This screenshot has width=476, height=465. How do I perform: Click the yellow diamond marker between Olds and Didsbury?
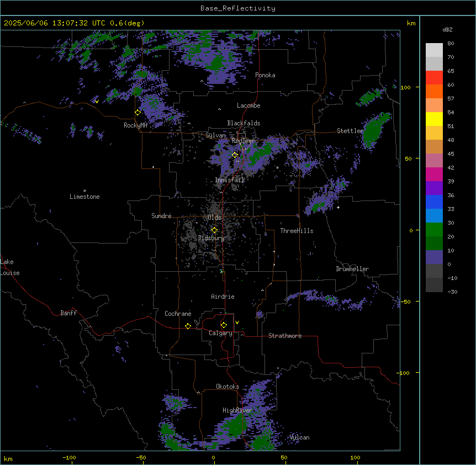pyautogui.click(x=215, y=230)
